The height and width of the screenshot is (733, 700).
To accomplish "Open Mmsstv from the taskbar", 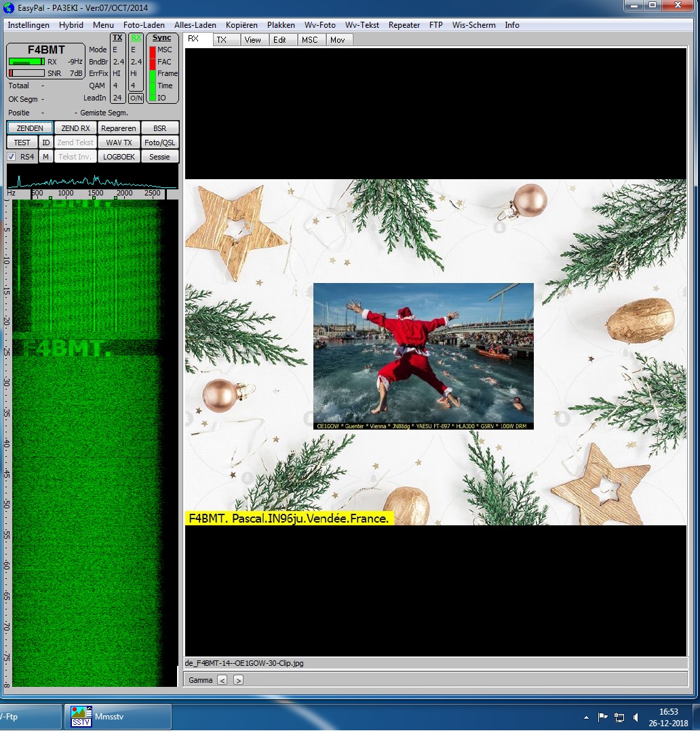I will click(x=117, y=716).
